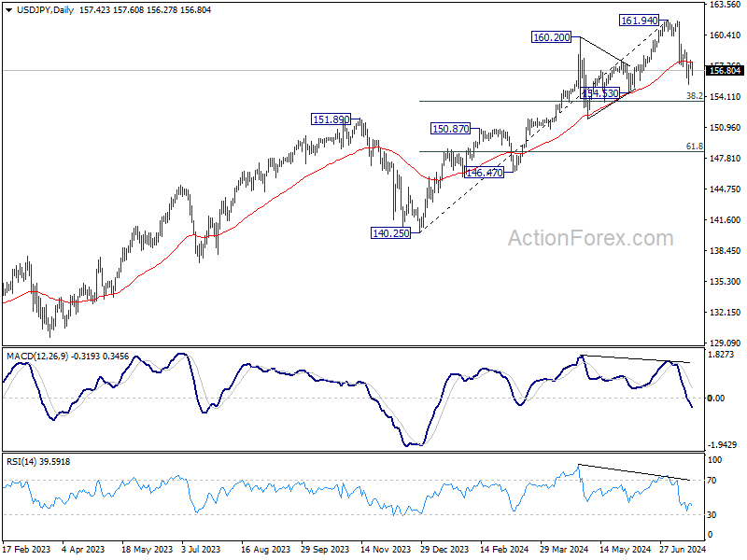Screen dimensions: 747x560
Task: Click the 29 Dec 2023 date label
Action: pyautogui.click(x=444, y=550)
